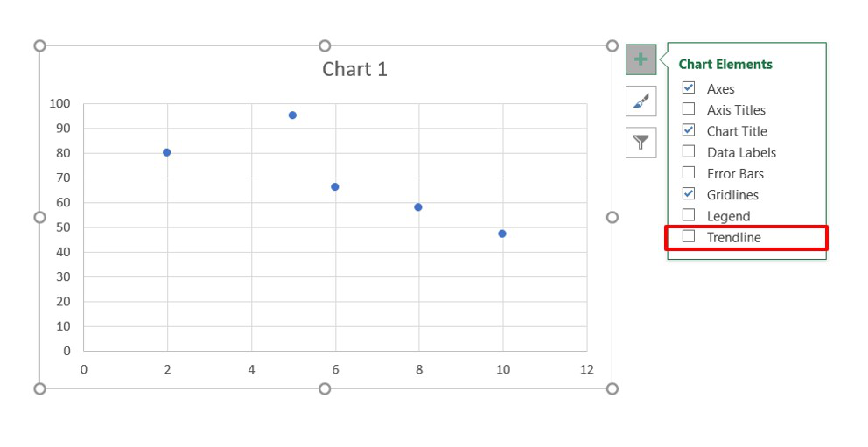Select the highest data point near 95
868x447 pixels.
[292, 115]
